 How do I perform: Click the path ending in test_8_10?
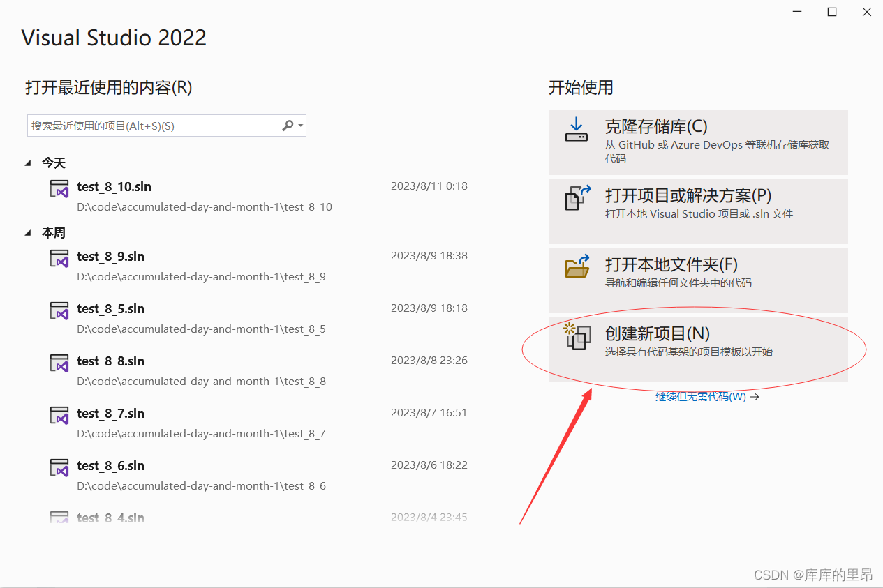[205, 207]
